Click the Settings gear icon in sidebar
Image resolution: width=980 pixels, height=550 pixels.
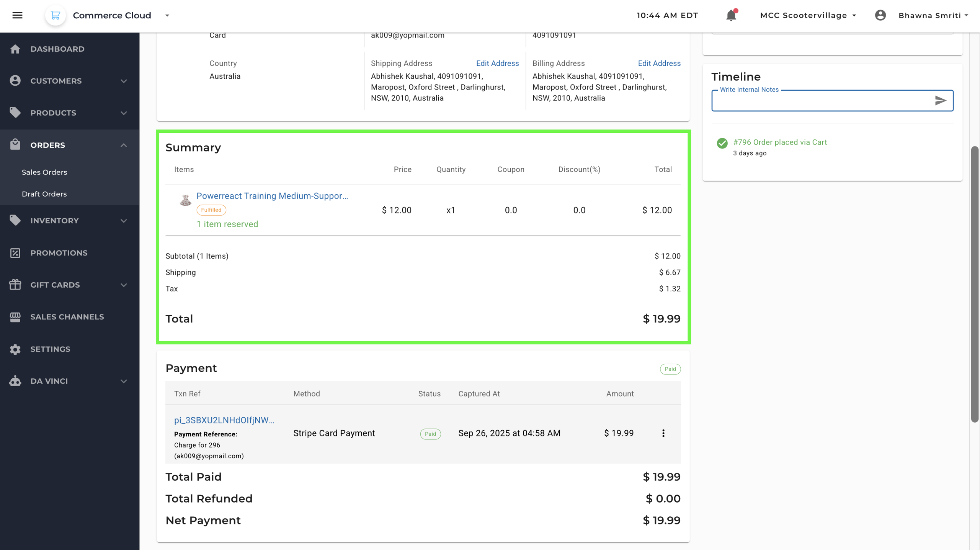point(15,349)
